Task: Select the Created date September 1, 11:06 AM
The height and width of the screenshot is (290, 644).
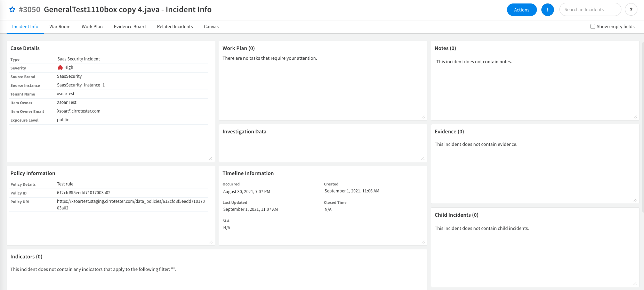Action: (x=352, y=191)
